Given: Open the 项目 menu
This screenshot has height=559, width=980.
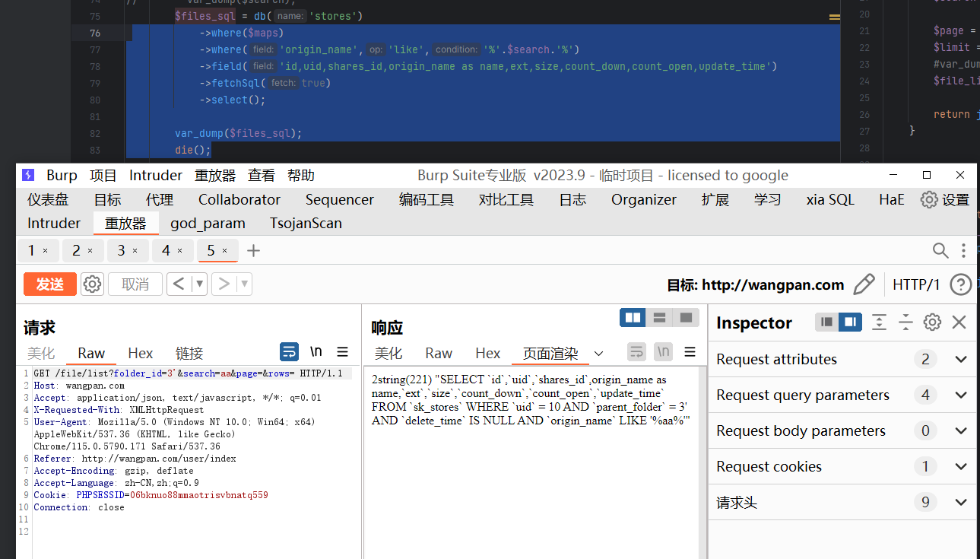Looking at the screenshot, I should 103,175.
